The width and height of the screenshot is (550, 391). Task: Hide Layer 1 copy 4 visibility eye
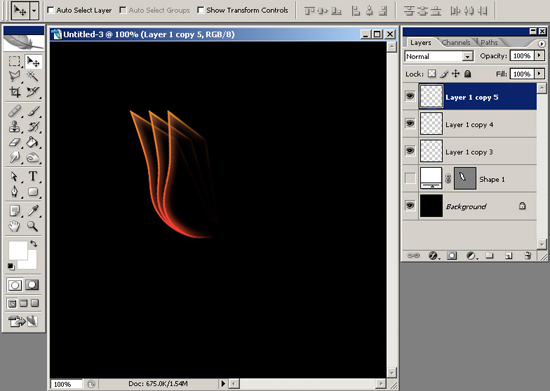(x=410, y=123)
